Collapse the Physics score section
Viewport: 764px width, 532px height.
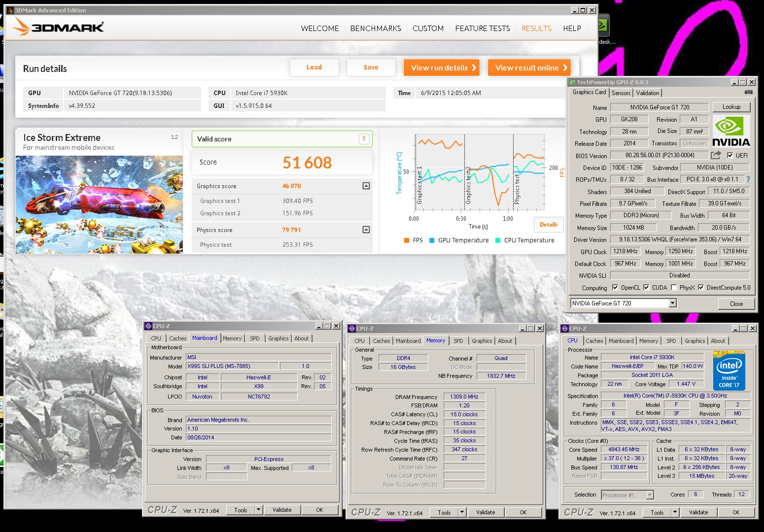point(366,230)
